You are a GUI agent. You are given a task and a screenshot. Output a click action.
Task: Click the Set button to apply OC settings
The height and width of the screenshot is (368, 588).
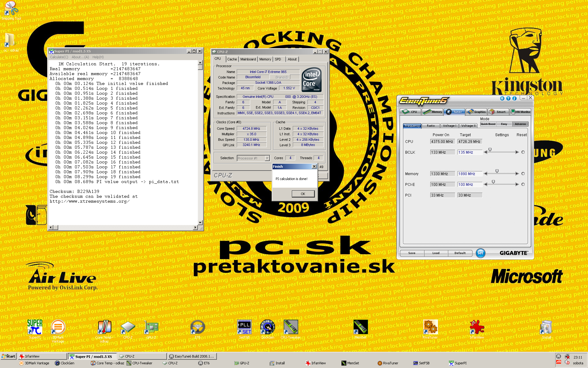480,253
